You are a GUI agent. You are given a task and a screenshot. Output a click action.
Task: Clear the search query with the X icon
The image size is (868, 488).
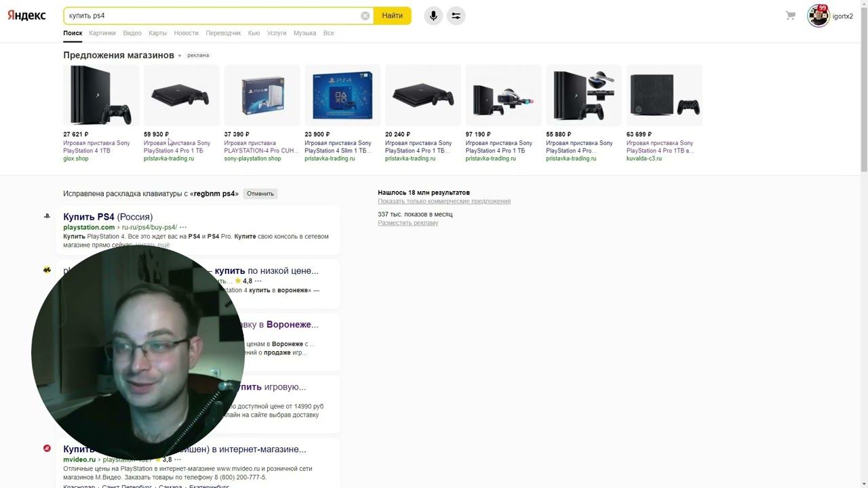[366, 16]
